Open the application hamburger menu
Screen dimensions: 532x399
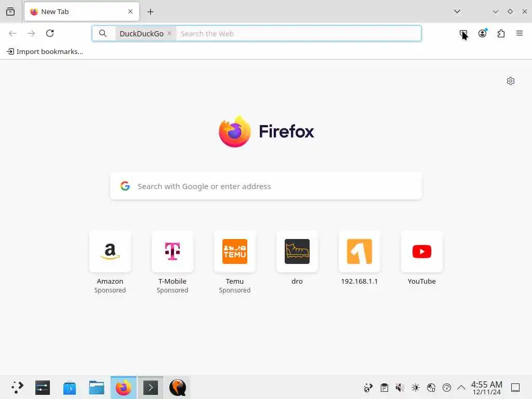520,33
